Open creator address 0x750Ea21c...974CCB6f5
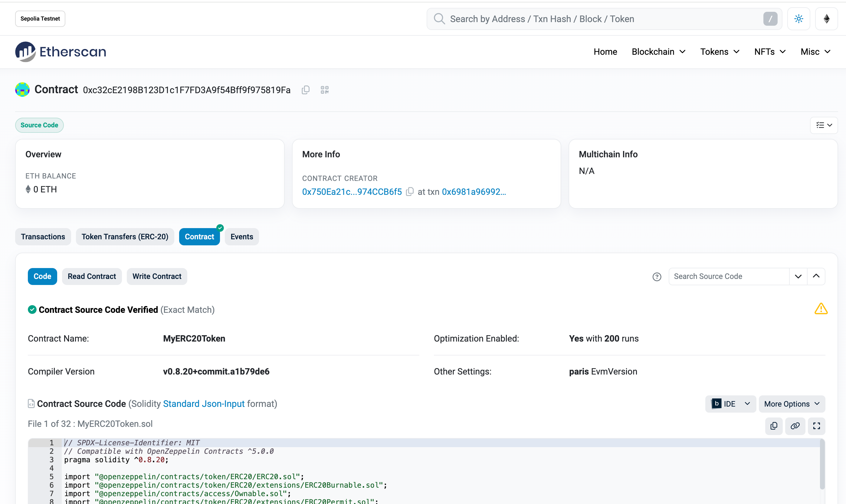 click(352, 192)
